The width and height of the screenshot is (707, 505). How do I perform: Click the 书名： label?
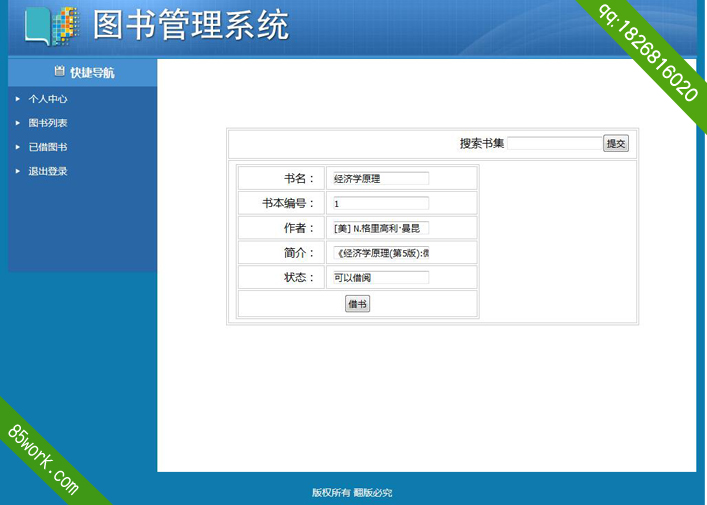click(299, 179)
